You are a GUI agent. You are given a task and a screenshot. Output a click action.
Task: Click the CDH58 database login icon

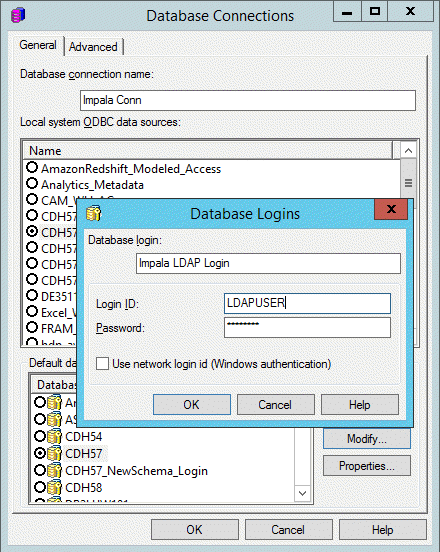click(x=55, y=488)
